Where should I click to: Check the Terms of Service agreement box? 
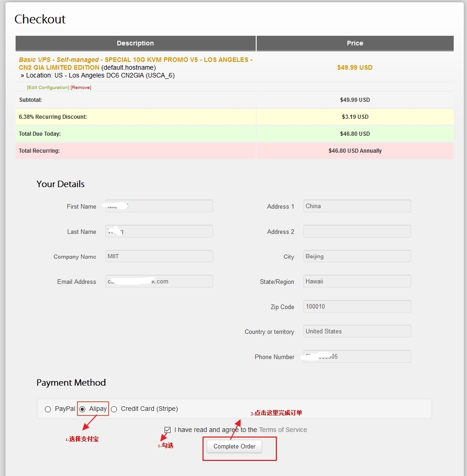click(x=168, y=430)
